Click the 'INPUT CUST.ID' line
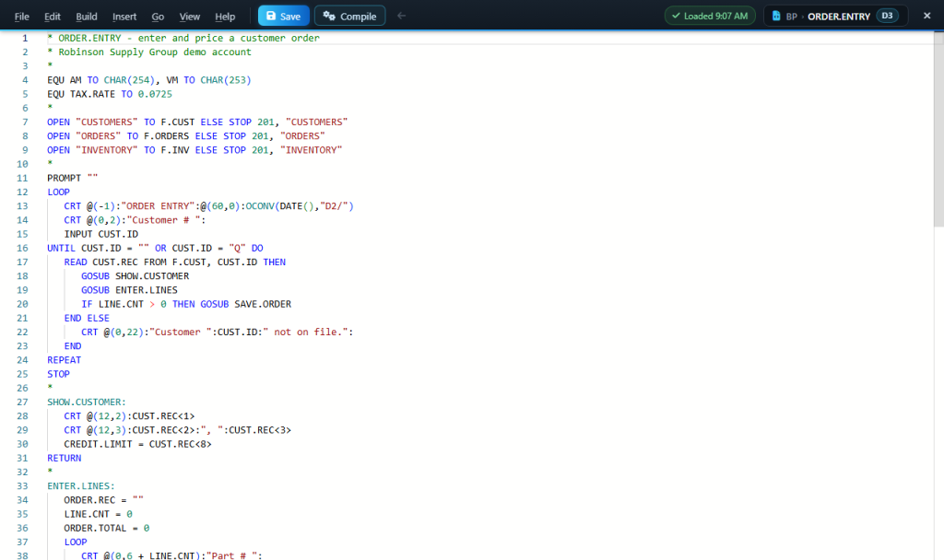The image size is (944, 560). (x=101, y=234)
